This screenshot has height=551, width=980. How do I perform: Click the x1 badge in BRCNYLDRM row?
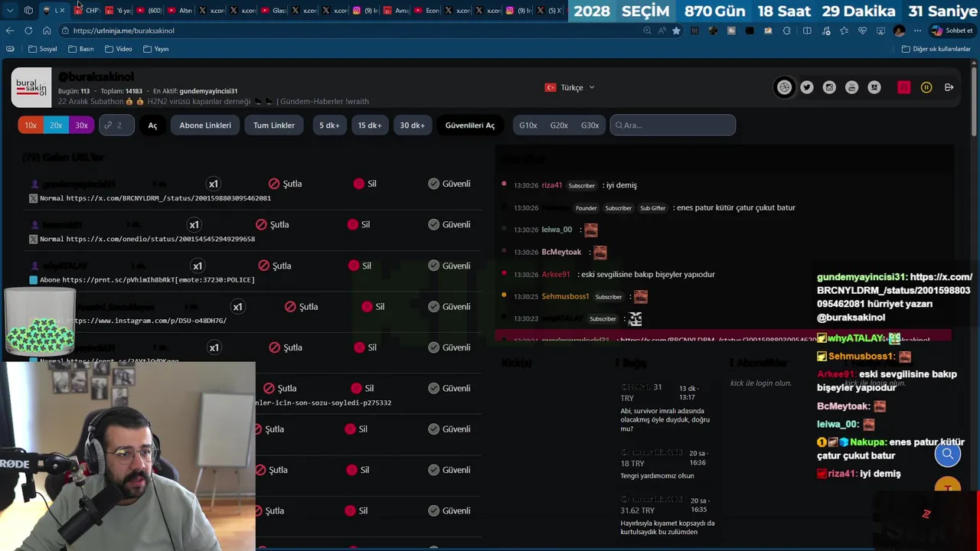pyautogui.click(x=214, y=184)
